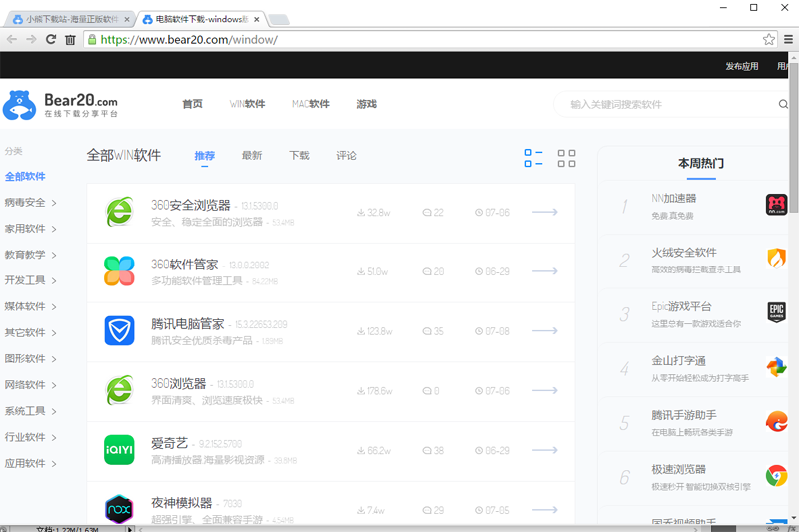Bookmark the page with the star icon

[x=768, y=39]
